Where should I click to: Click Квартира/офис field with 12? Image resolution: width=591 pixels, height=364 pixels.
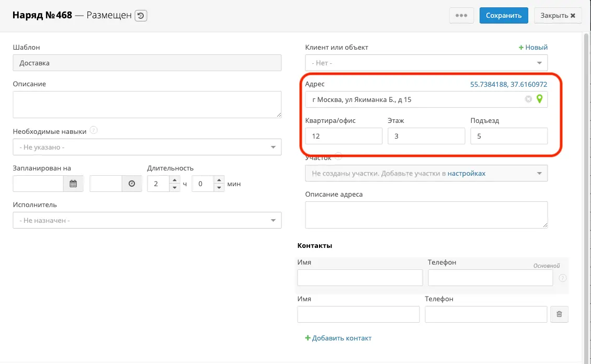point(344,136)
